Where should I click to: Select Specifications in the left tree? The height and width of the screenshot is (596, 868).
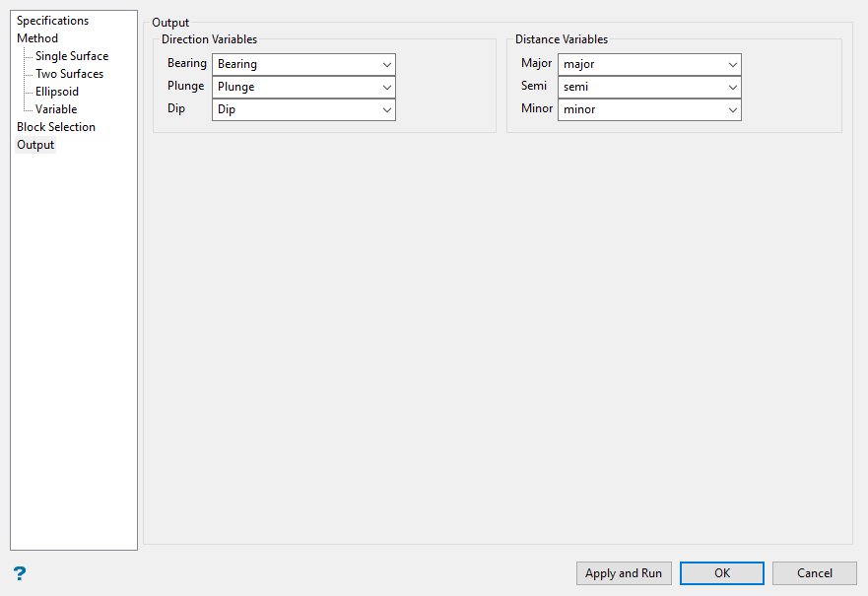52,21
